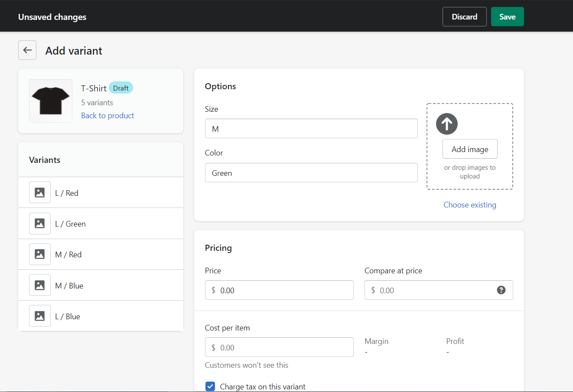Click the image placeholder icon for M / Red
This screenshot has width=573, height=392.
point(40,254)
